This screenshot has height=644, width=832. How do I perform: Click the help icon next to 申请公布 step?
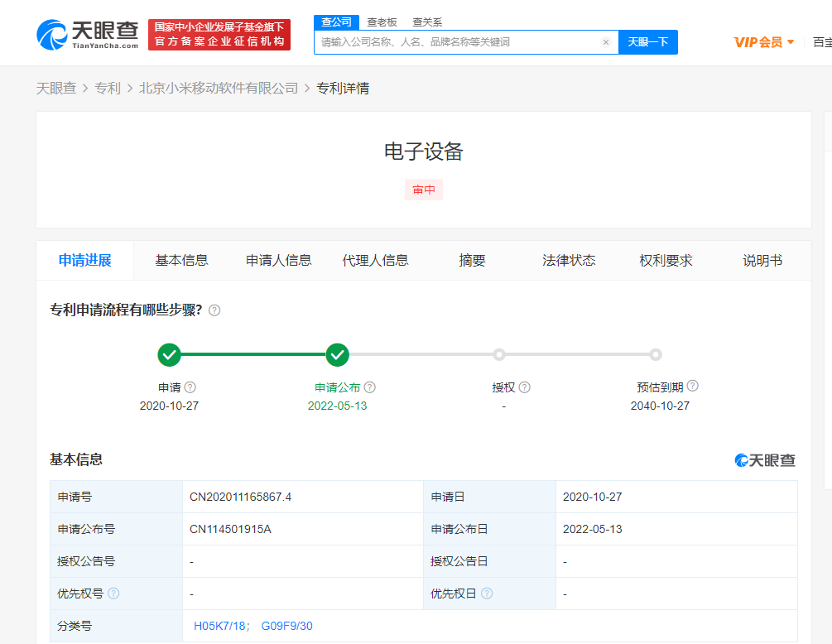point(370,387)
